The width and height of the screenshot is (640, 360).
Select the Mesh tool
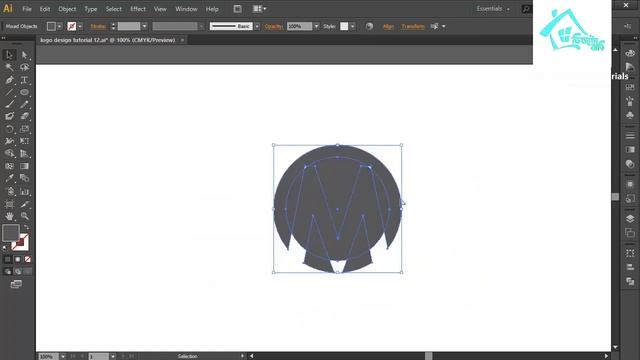pyautogui.click(x=9, y=166)
